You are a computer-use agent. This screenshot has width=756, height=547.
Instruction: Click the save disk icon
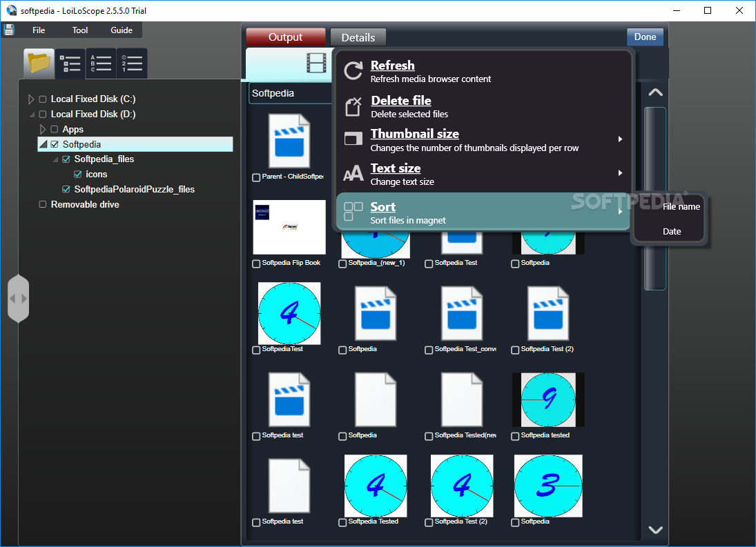pos(9,30)
